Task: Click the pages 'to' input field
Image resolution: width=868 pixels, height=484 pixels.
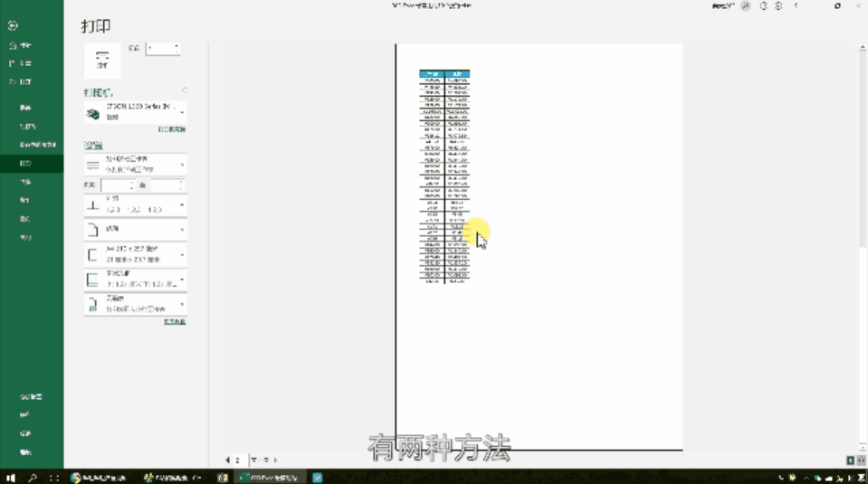Action: [x=167, y=185]
